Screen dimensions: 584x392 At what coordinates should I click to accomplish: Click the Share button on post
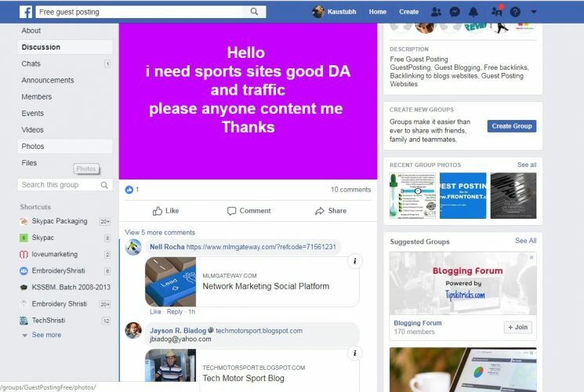point(331,211)
